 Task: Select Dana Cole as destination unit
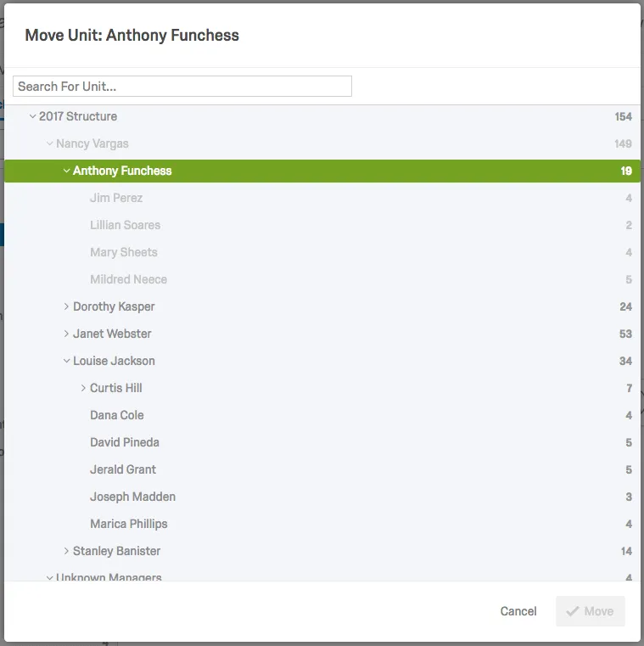116,415
